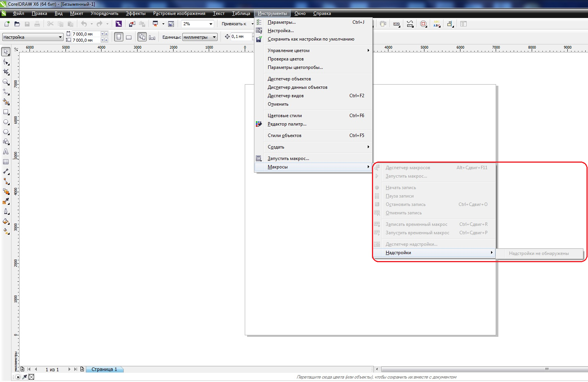Select the Blend effects tool
The height and width of the screenshot is (382, 588).
pyautogui.click(x=6, y=191)
